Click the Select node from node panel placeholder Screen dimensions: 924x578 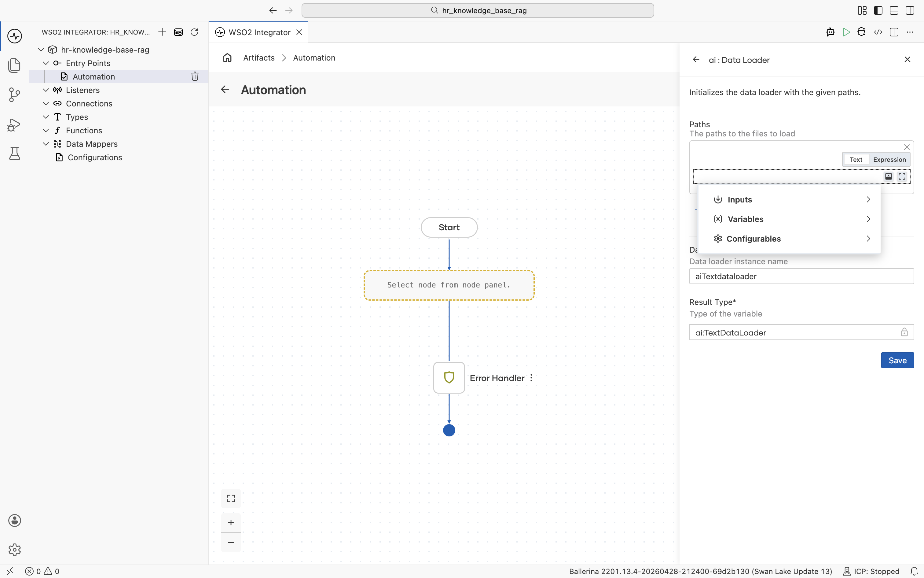tap(449, 285)
